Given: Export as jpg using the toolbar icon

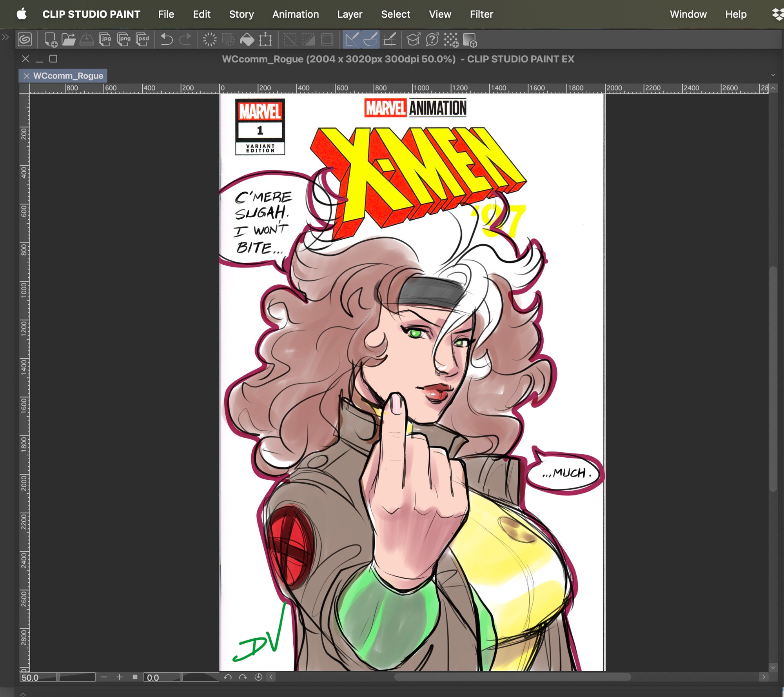Looking at the screenshot, I should click(x=105, y=40).
